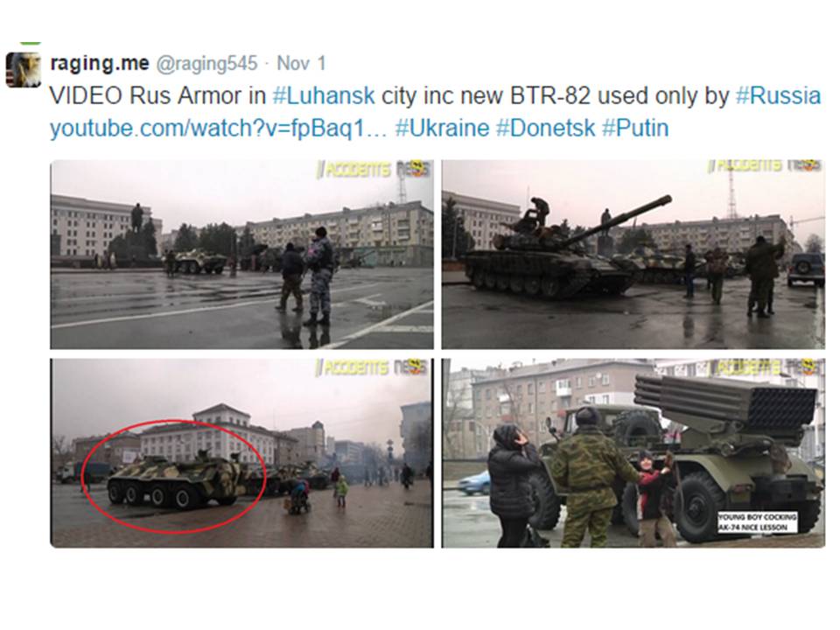Open the Nov 1 tweet timestamp
Viewport: 840px width, 630px height.
(301, 63)
